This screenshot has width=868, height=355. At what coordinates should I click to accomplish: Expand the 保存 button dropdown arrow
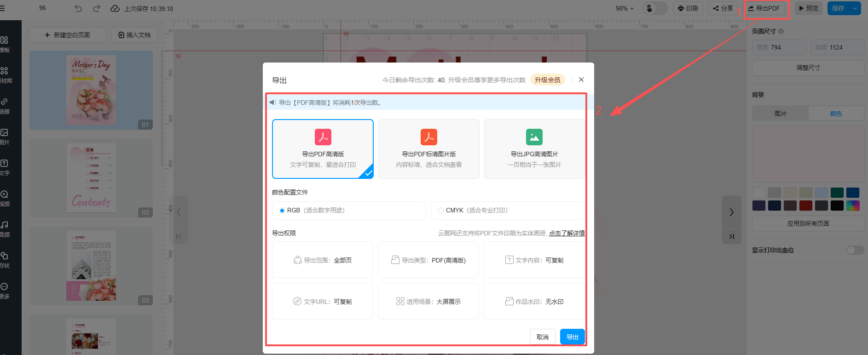(x=855, y=8)
